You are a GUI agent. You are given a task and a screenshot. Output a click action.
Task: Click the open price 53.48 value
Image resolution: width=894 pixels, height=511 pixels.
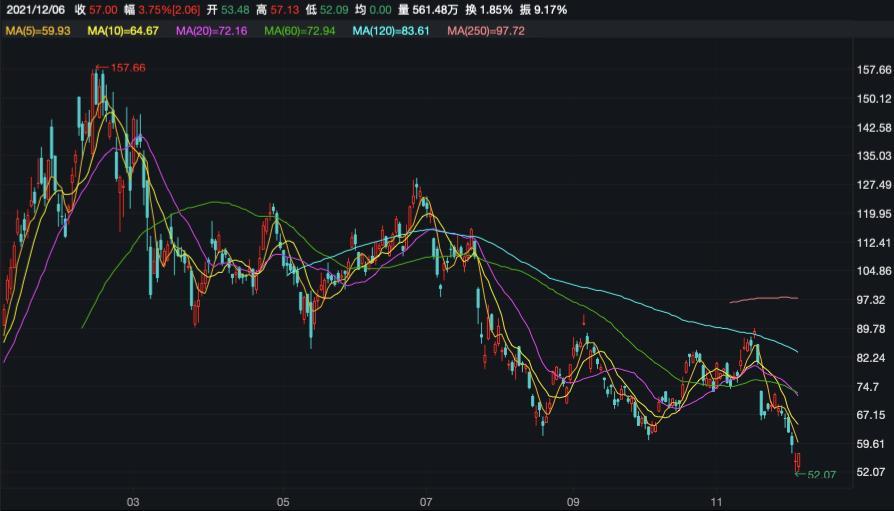tap(235, 10)
